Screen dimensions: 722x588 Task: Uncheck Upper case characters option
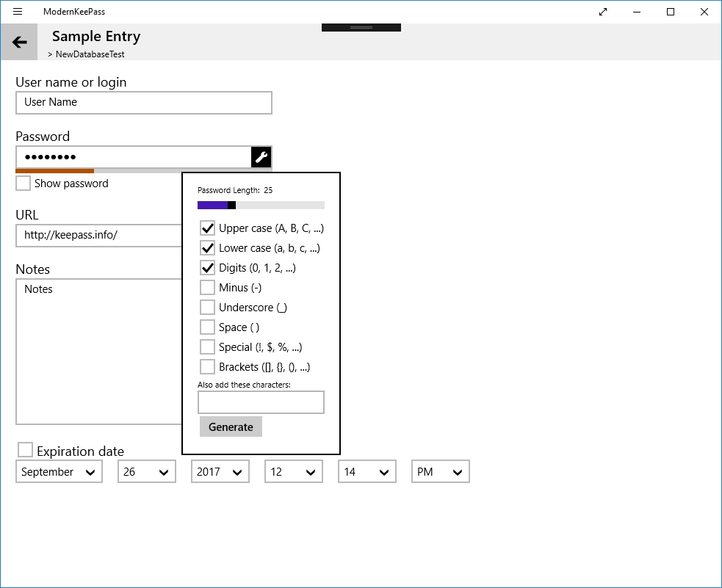207,228
